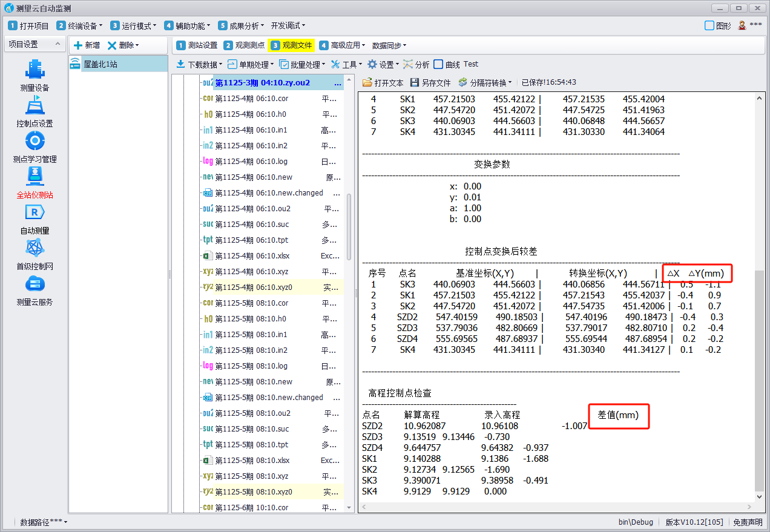Open the 批量处理 dropdown menu
The height and width of the screenshot is (532, 770).
[303, 64]
